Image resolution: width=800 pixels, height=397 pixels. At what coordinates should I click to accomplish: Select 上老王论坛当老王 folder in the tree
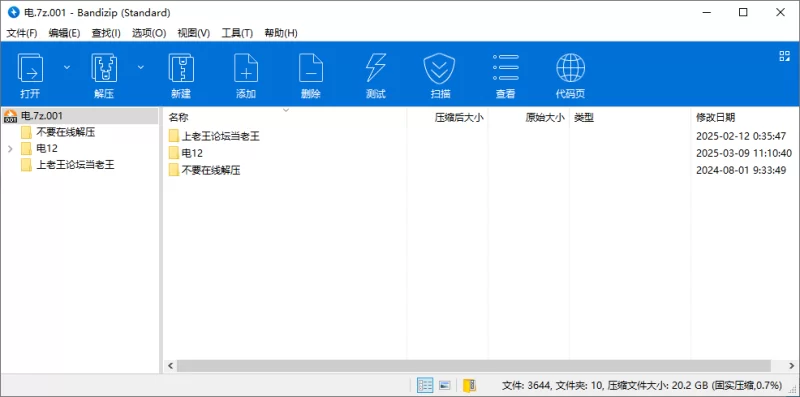[x=75, y=165]
